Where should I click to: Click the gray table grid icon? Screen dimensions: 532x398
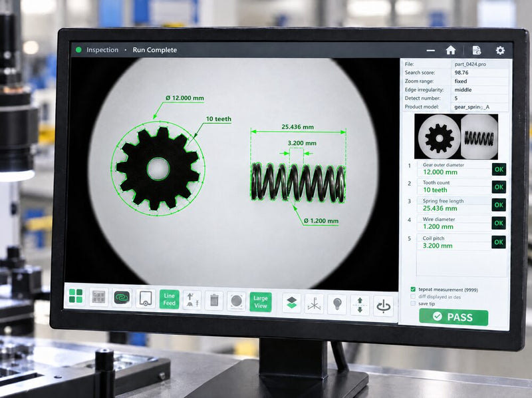[x=98, y=297]
